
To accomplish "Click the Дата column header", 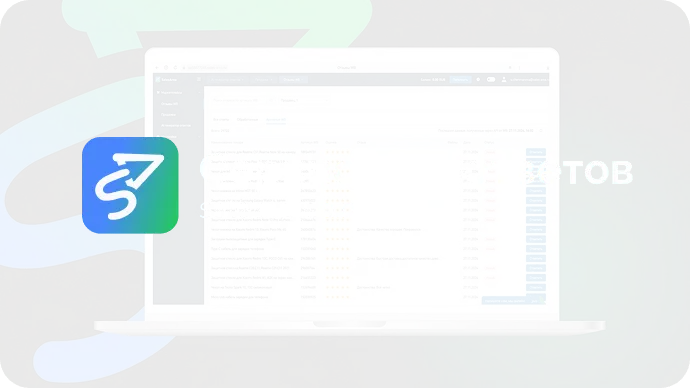I will [x=467, y=143].
